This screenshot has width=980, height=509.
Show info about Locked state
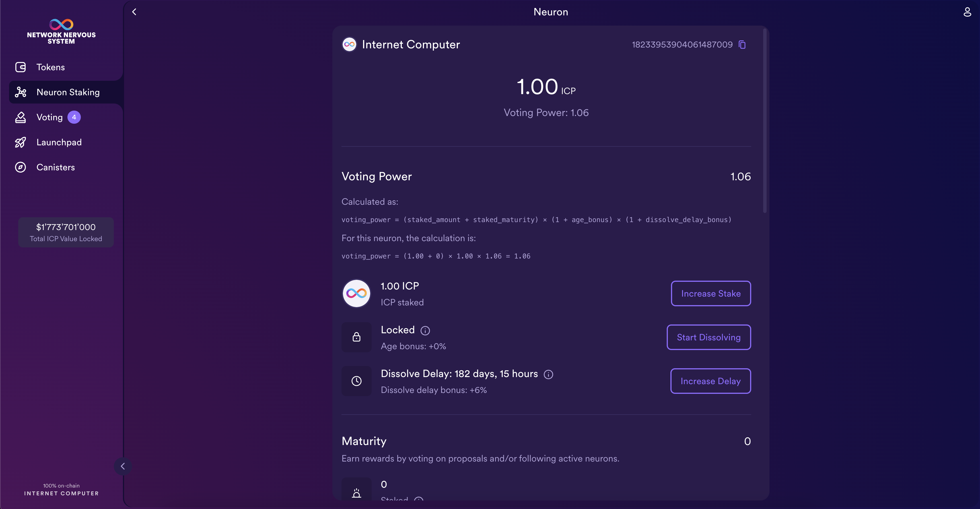(x=425, y=330)
